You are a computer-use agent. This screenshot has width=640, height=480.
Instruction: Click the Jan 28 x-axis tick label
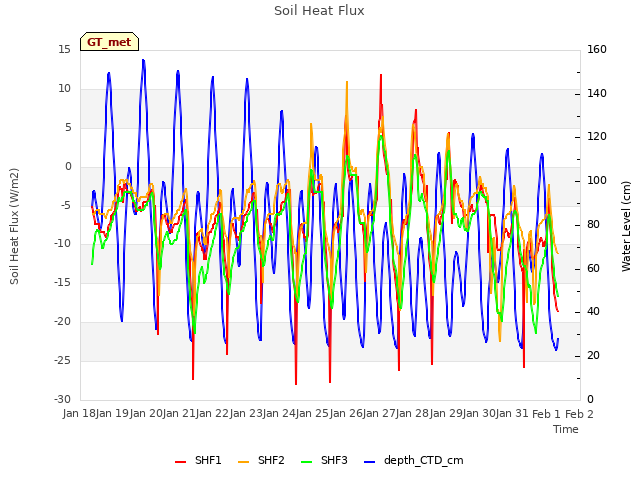412,414
